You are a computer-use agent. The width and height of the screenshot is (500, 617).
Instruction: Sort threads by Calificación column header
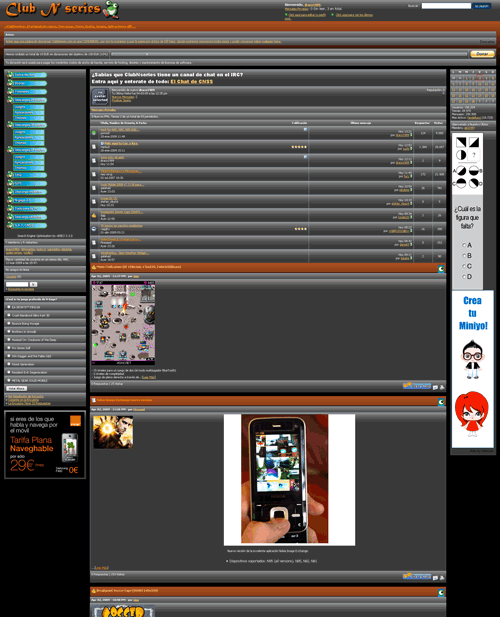(x=299, y=123)
